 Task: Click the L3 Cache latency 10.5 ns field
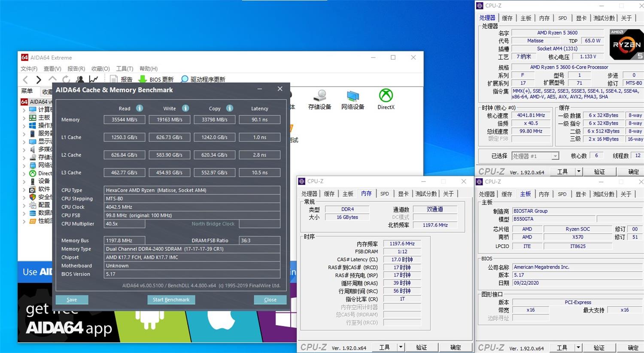pyautogui.click(x=260, y=172)
